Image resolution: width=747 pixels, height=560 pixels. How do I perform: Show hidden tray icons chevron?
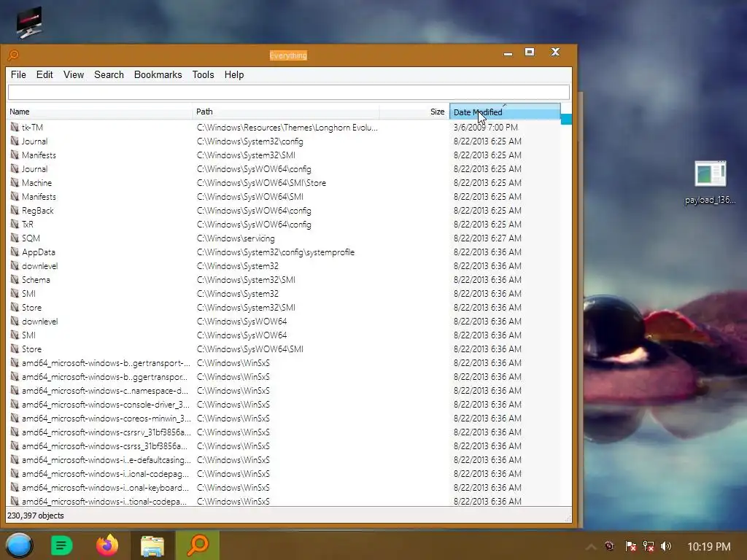click(x=591, y=547)
